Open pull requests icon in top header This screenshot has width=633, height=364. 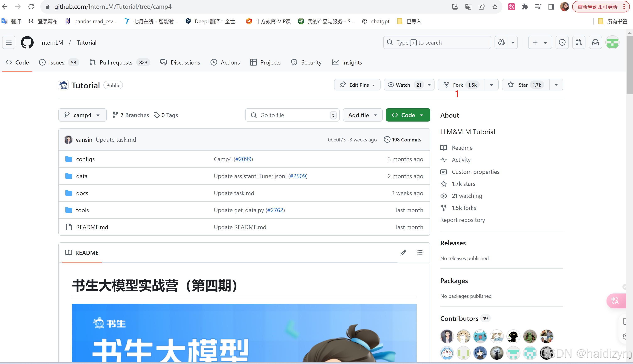point(579,42)
